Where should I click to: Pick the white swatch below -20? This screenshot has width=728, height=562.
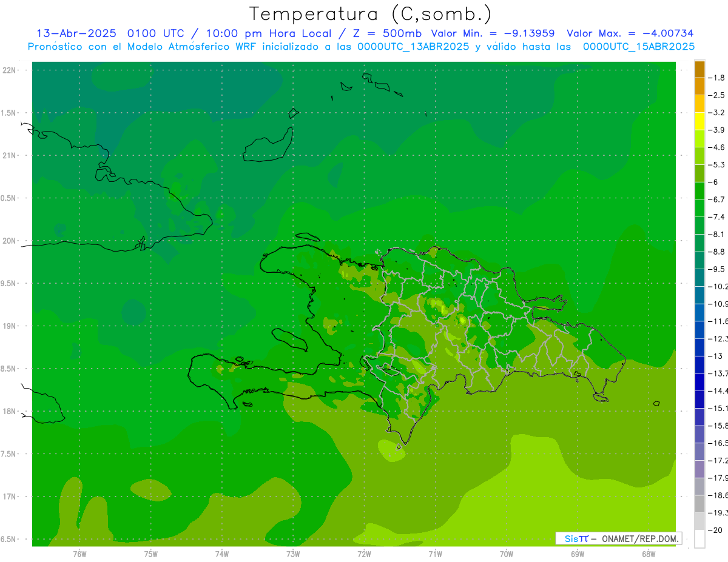699,539
